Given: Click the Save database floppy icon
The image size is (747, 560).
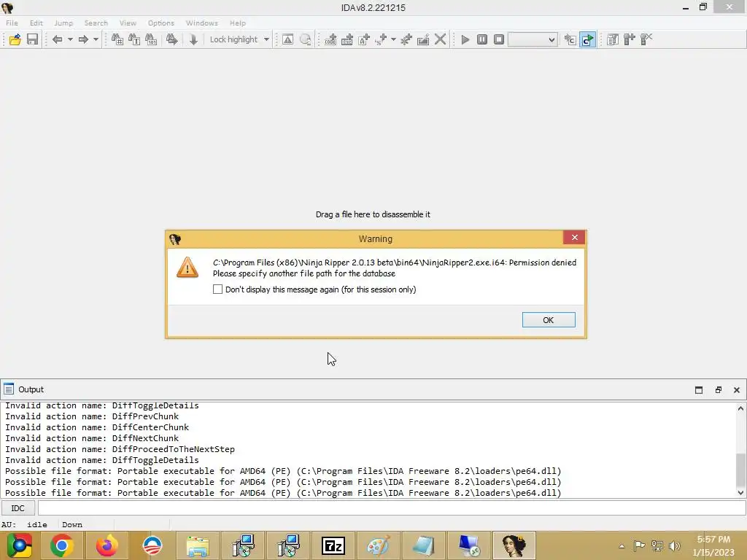Looking at the screenshot, I should point(32,39).
